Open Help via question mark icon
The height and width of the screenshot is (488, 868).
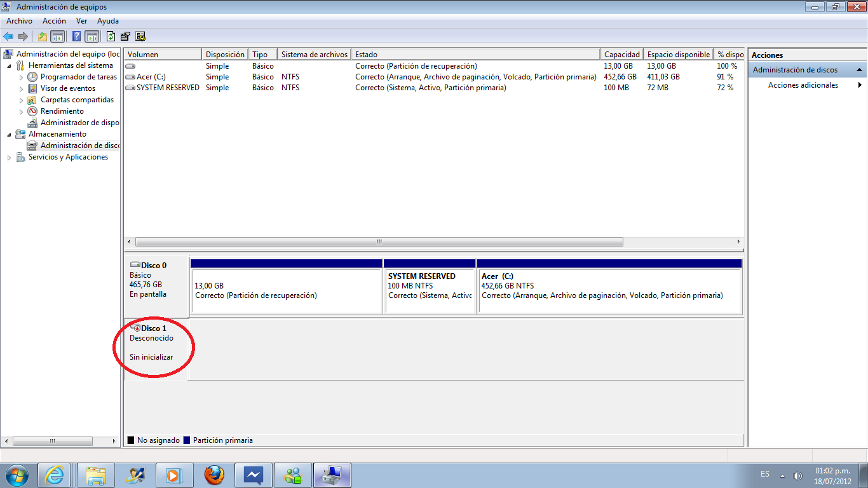tap(77, 36)
